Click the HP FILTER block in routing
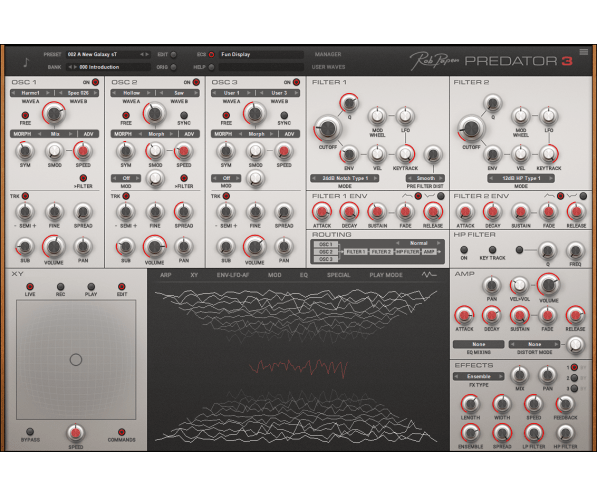This screenshot has width=597, height=497. coord(407,252)
